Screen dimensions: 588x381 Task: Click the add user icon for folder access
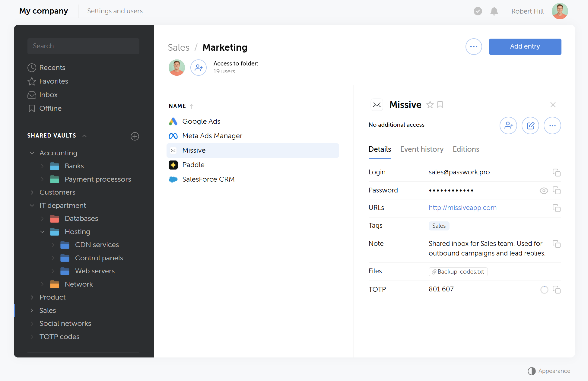pos(199,68)
